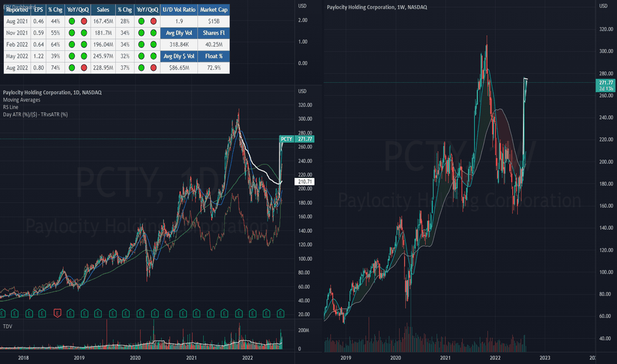617x364 pixels.
Task: Click the Paylocity 1W NASDAQ chart title
Action: pyautogui.click(x=377, y=7)
